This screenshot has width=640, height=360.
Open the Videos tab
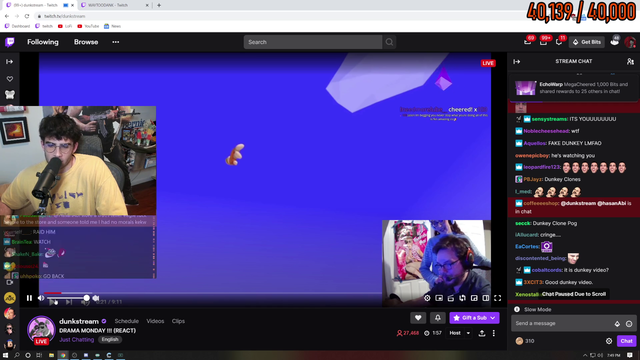click(155, 321)
